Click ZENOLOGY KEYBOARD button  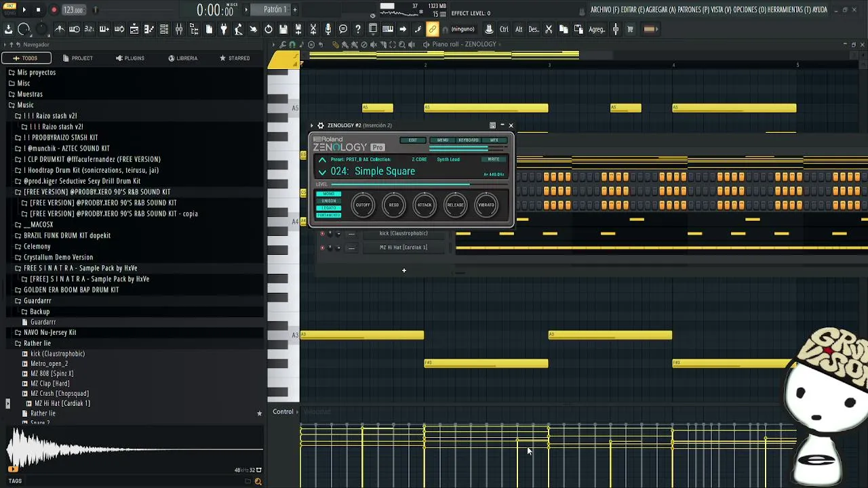(x=469, y=140)
